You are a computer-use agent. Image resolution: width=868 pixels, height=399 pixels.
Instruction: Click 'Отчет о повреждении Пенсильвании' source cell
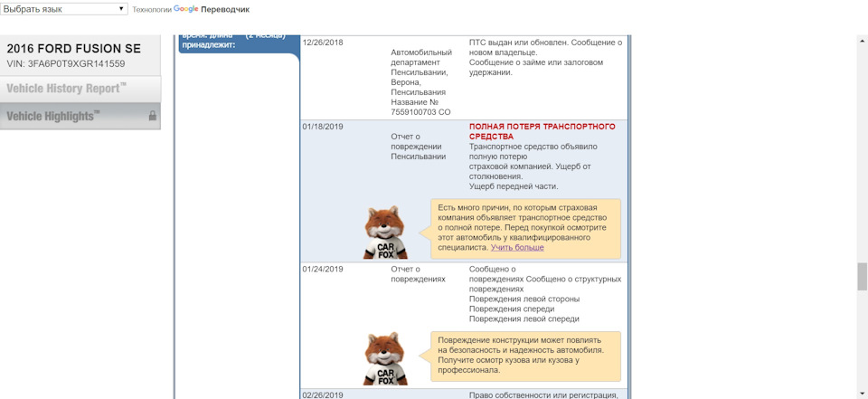point(418,147)
